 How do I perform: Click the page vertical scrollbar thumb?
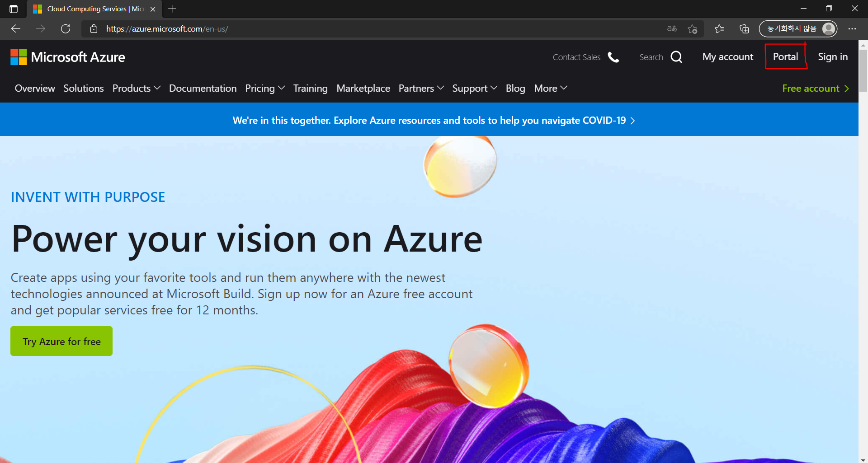(863, 70)
